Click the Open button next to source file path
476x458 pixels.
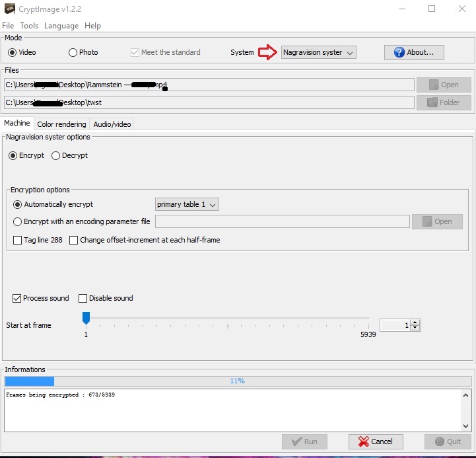tap(444, 85)
